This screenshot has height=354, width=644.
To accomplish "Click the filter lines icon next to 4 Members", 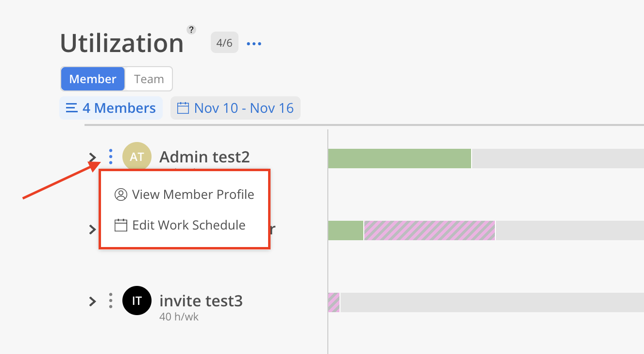I will pyautogui.click(x=71, y=108).
